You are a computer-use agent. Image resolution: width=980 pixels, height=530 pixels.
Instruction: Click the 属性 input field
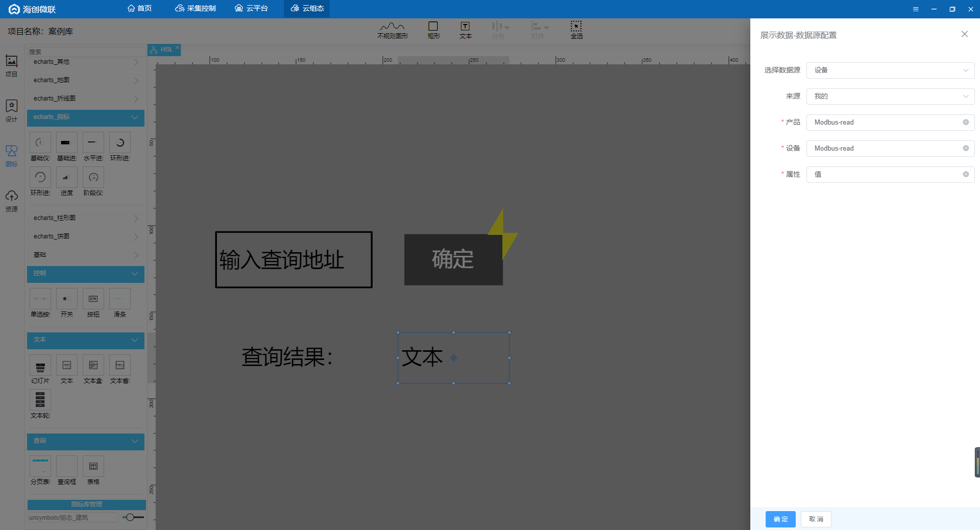(x=890, y=175)
